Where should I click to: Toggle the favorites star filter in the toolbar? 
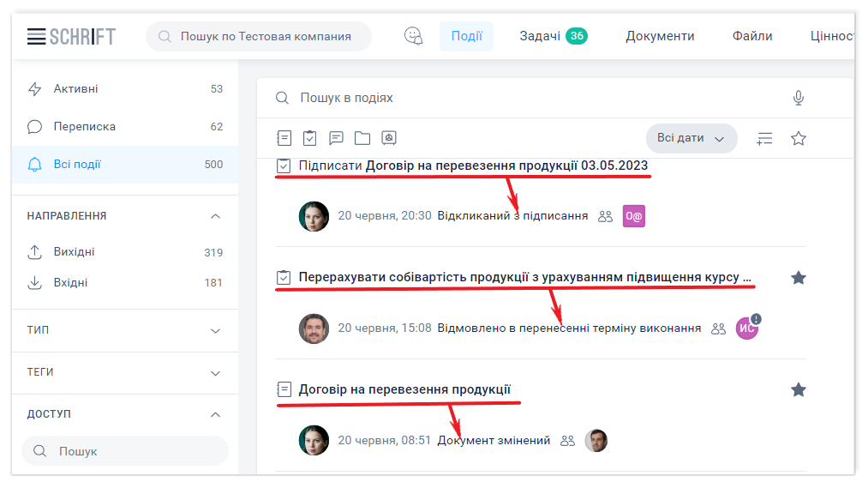click(x=799, y=138)
